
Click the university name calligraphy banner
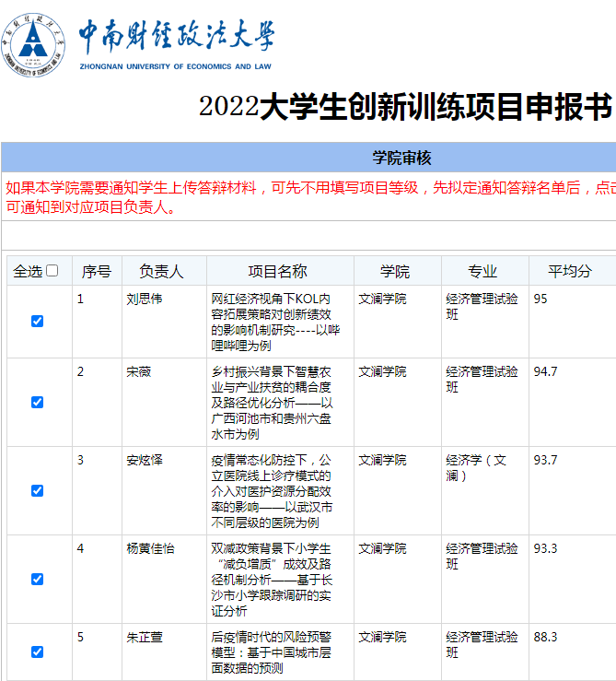[175, 39]
